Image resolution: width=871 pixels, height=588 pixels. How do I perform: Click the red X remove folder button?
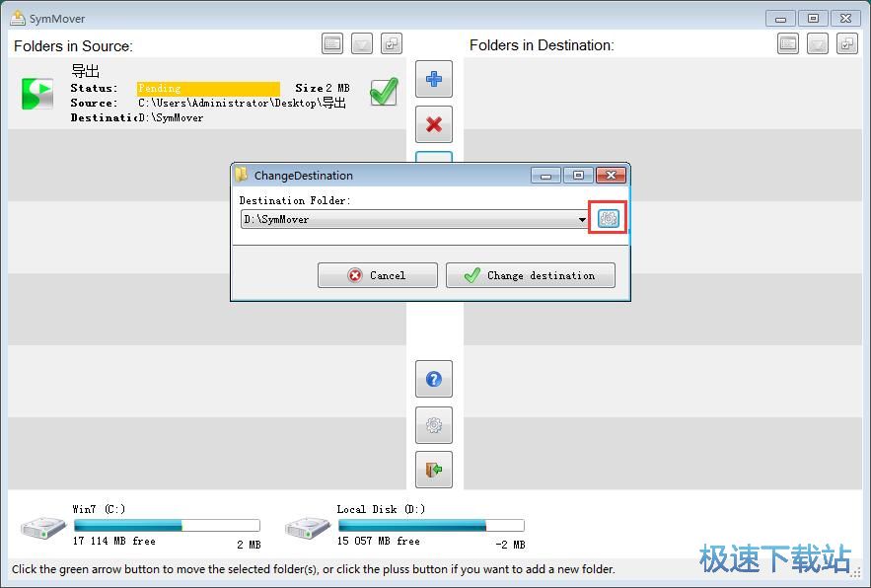(434, 124)
